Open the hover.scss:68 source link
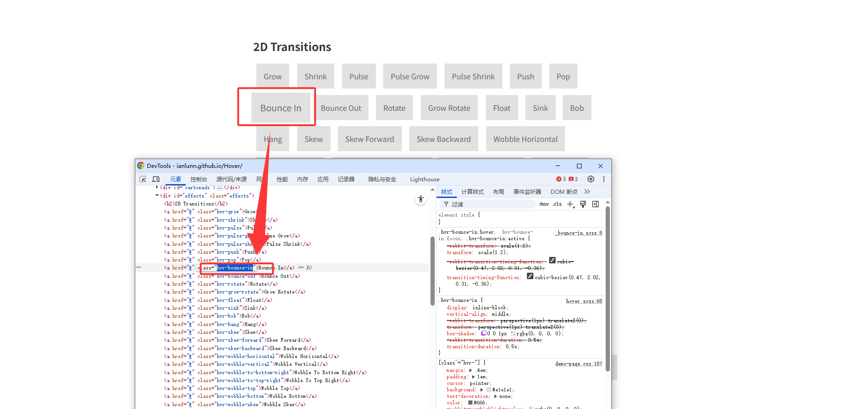Screen dimensions: 868x409 (584, 301)
